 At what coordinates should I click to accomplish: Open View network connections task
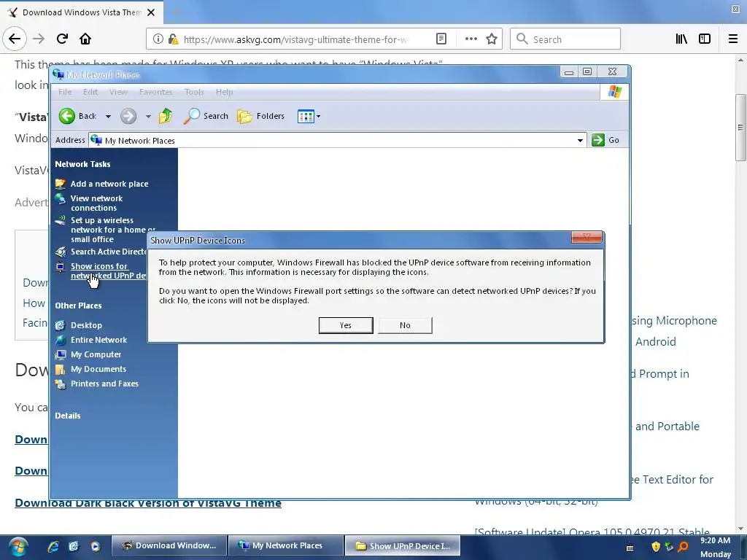click(97, 203)
